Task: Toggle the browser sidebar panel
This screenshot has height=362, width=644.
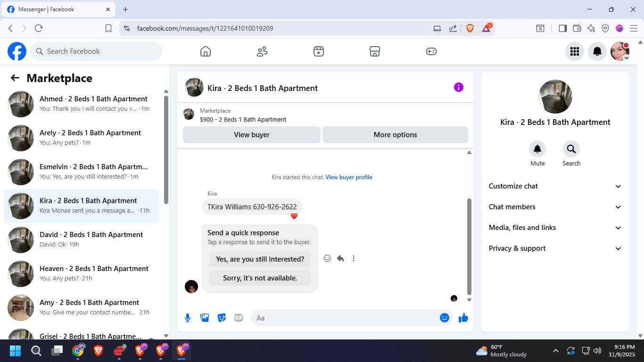Action: [x=562, y=28]
